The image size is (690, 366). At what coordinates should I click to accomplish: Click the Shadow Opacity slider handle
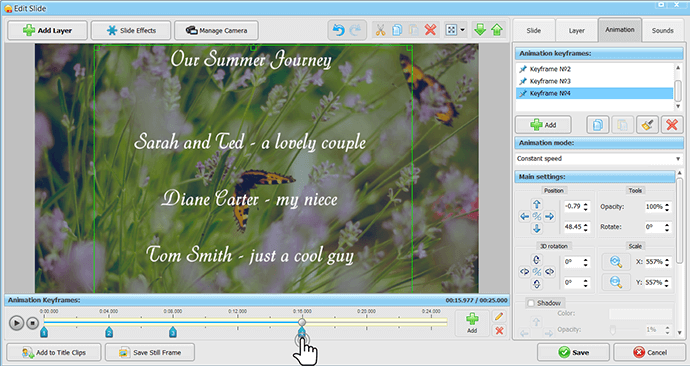click(x=613, y=330)
